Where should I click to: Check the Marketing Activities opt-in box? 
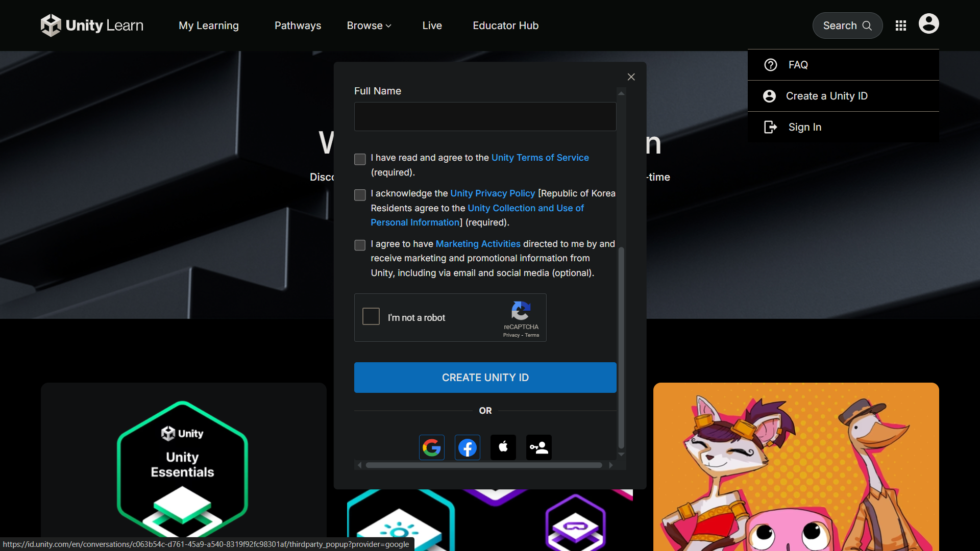(x=360, y=245)
